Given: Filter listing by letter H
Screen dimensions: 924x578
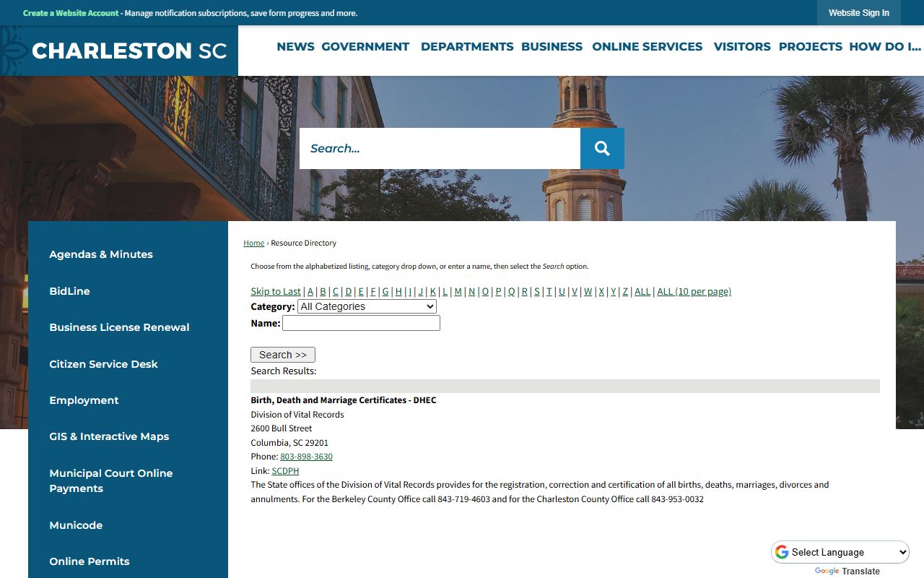Looking at the screenshot, I should click(398, 291).
